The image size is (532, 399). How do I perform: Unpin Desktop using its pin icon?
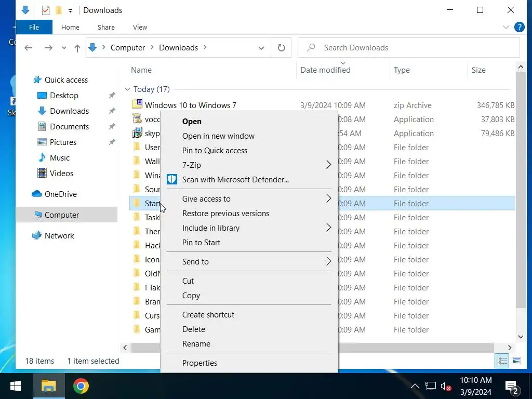112,96
